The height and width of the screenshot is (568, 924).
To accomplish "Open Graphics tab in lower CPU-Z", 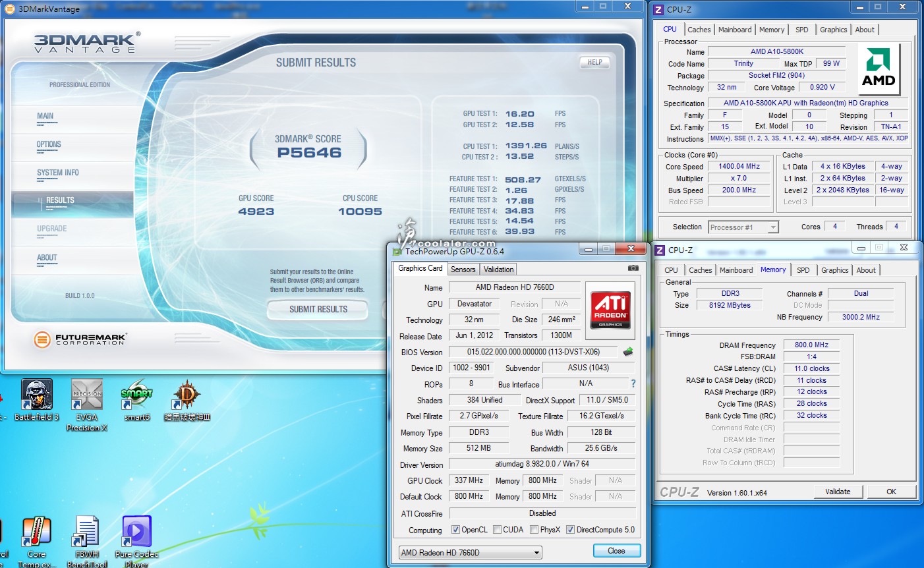I will (x=834, y=270).
